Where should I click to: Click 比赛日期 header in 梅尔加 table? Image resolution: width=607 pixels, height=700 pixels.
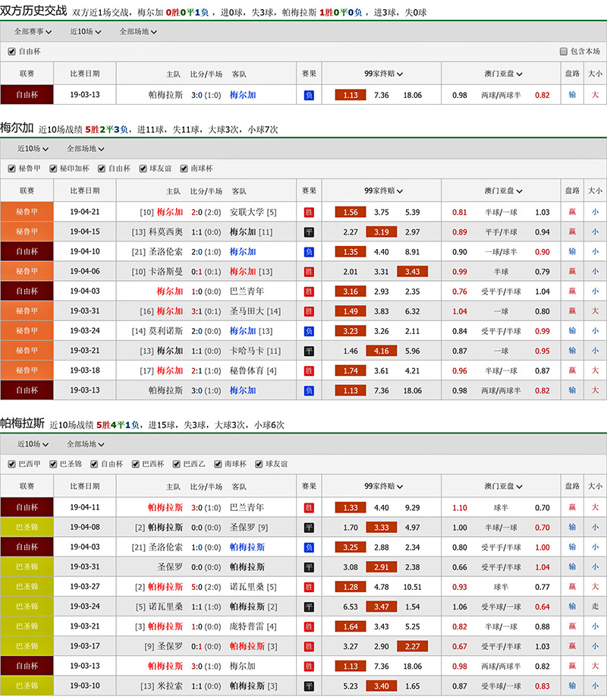(85, 191)
